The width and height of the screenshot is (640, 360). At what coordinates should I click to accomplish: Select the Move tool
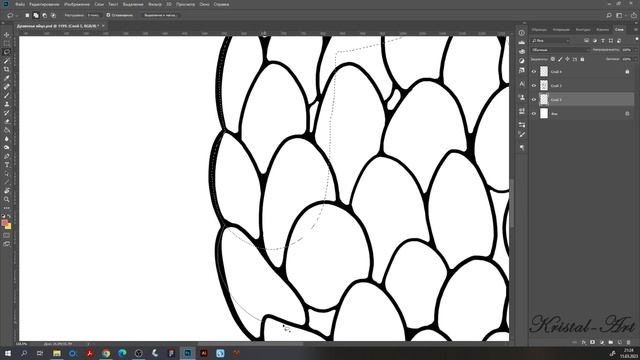click(x=7, y=35)
